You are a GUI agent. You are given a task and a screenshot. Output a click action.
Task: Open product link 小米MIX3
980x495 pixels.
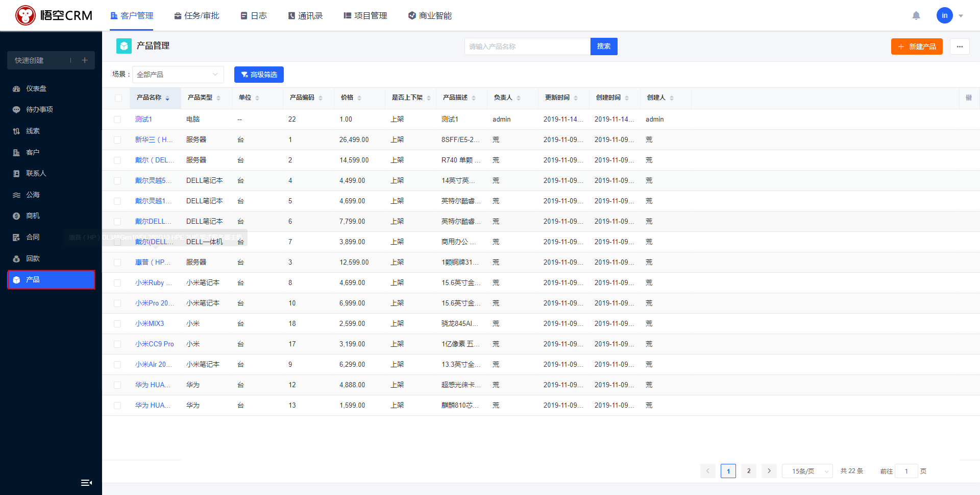coord(150,324)
